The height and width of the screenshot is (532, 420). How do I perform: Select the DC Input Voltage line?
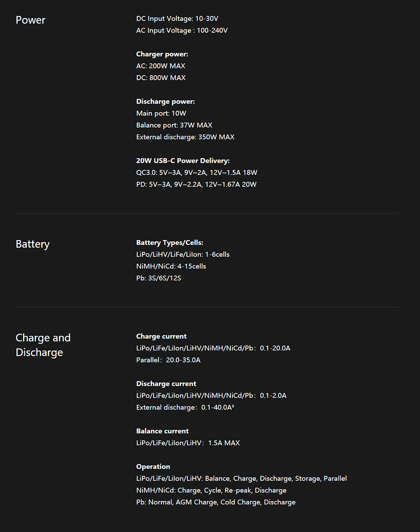(x=177, y=18)
